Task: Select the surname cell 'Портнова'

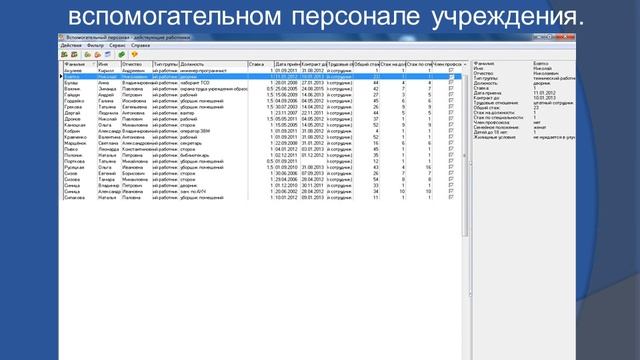Action: [80, 161]
